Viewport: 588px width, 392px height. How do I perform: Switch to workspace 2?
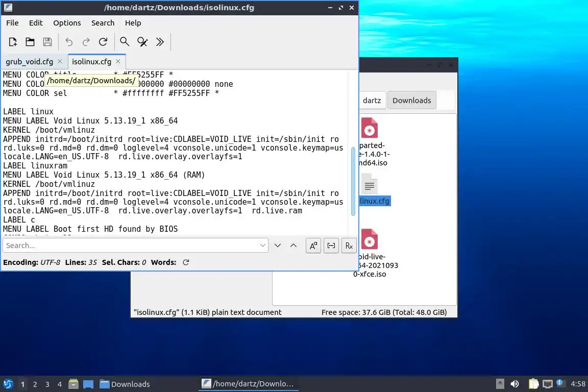point(35,384)
